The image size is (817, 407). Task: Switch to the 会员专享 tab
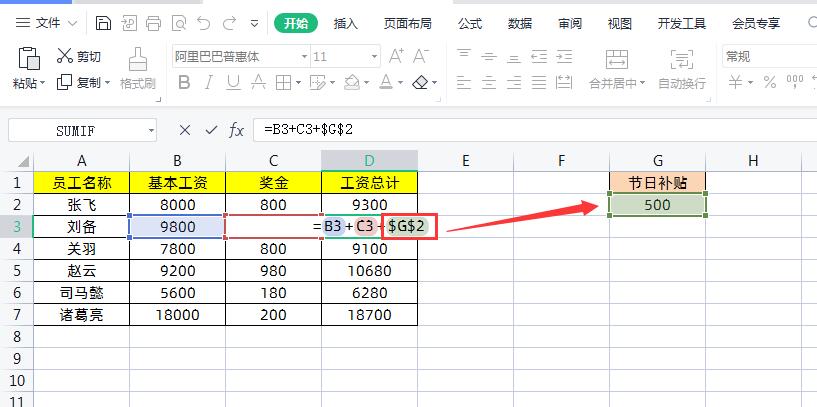pos(756,23)
